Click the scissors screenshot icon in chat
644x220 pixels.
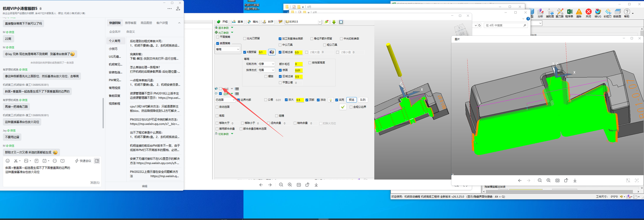pos(16,161)
